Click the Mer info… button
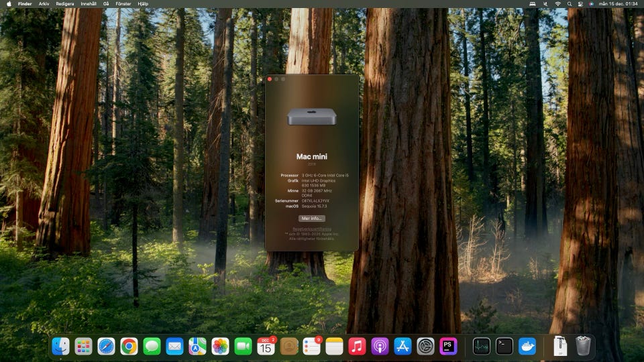 pyautogui.click(x=311, y=219)
